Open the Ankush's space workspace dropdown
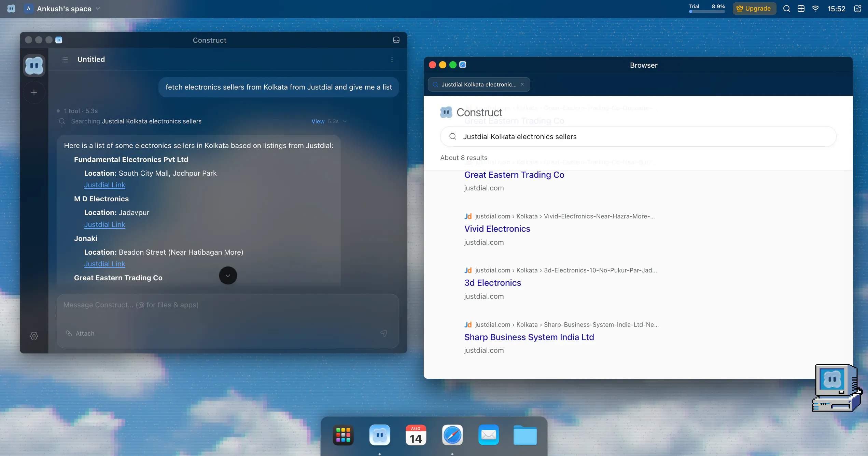Image resolution: width=868 pixels, height=456 pixels. [62, 9]
